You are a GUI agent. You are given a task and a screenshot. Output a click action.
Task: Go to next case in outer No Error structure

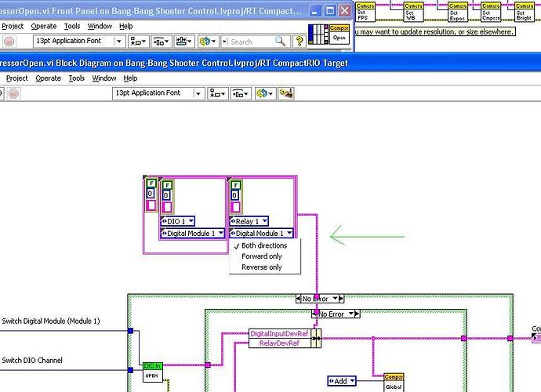(x=341, y=299)
